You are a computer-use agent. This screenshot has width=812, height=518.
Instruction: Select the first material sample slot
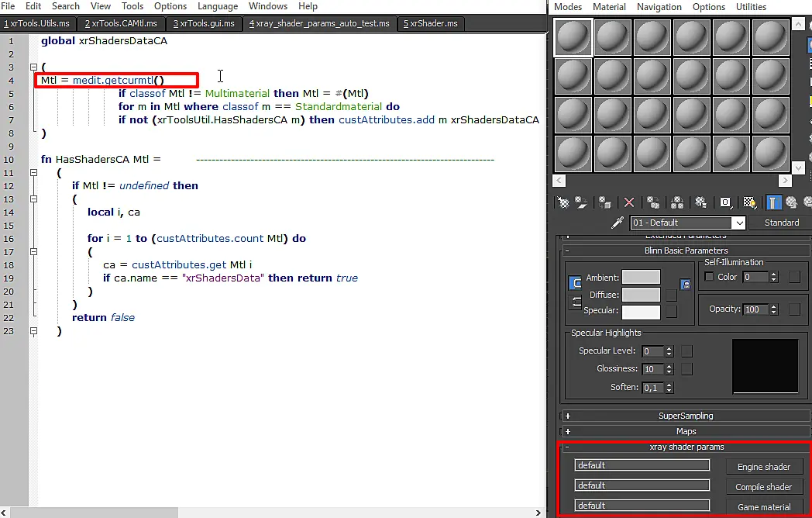coord(573,37)
